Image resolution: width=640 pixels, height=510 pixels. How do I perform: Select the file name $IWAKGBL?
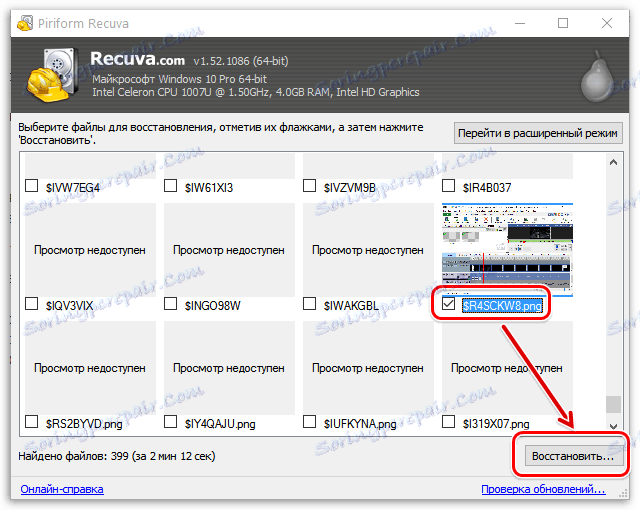click(x=351, y=306)
